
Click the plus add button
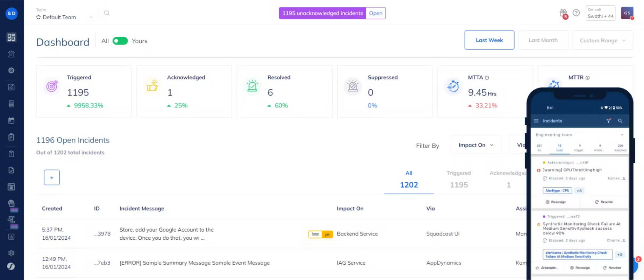point(52,177)
